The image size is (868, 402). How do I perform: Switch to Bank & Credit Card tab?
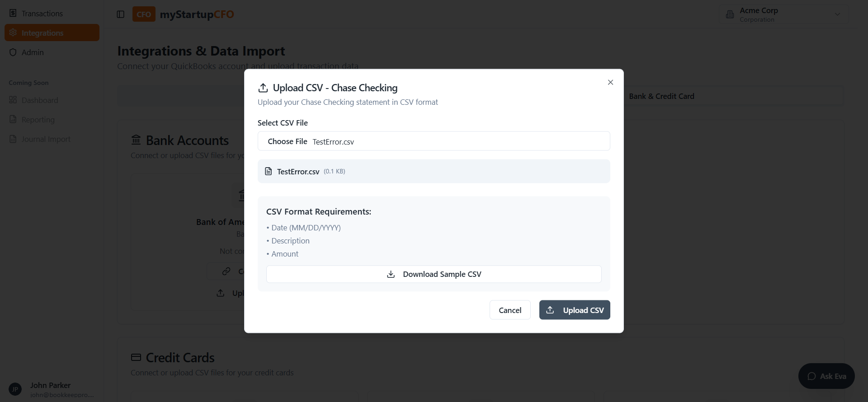pos(661,96)
